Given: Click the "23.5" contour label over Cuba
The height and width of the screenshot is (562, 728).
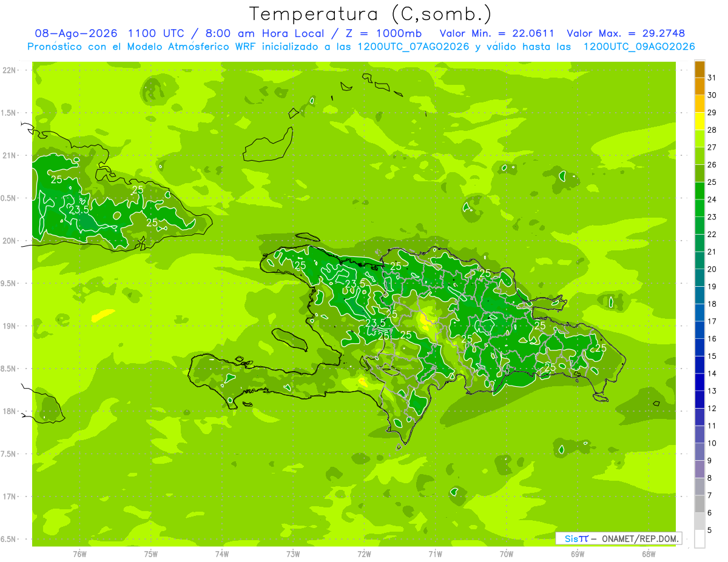Looking at the screenshot, I should (79, 210).
